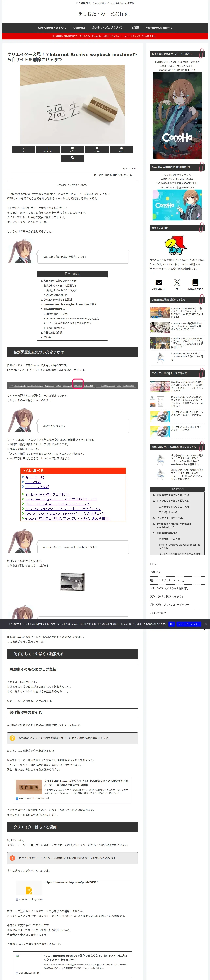
Task: Open the IT雑記 menu
Action: click(x=135, y=27)
